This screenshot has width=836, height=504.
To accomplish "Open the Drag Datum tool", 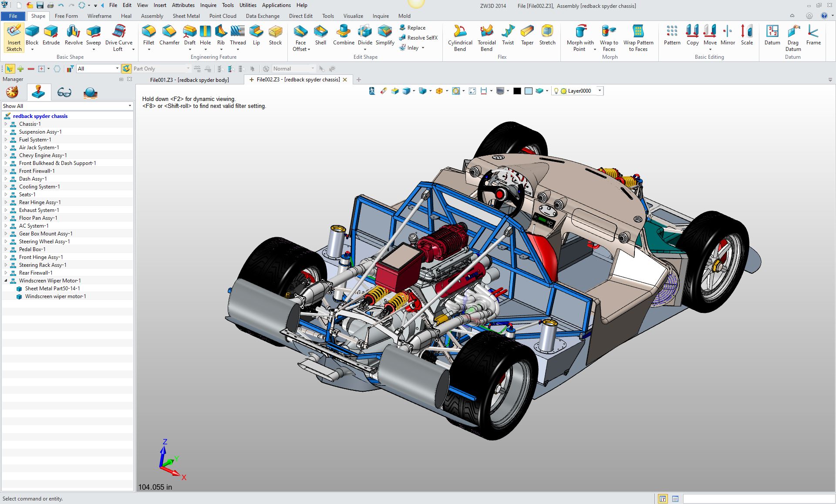I will (793, 37).
